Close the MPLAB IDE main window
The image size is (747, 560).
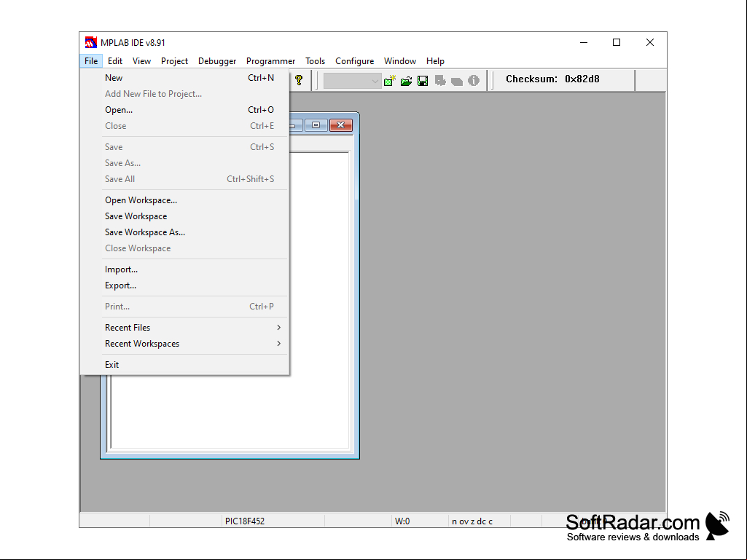650,42
